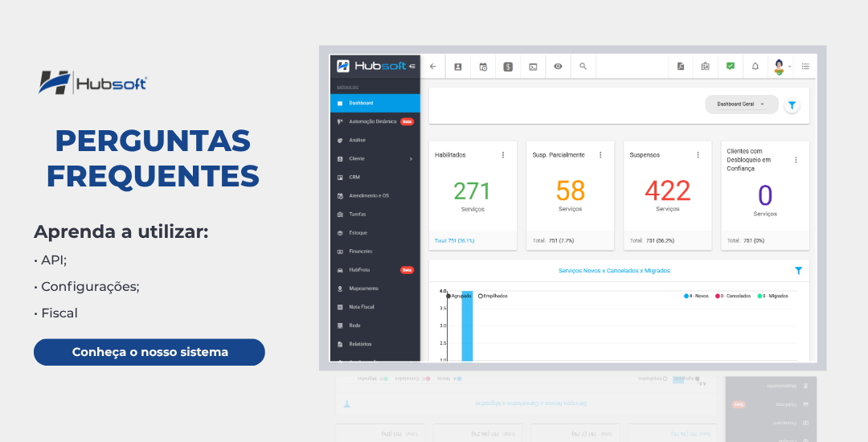Open HubFrota module in sidebar
The height and width of the screenshot is (442, 868).
(x=375, y=270)
